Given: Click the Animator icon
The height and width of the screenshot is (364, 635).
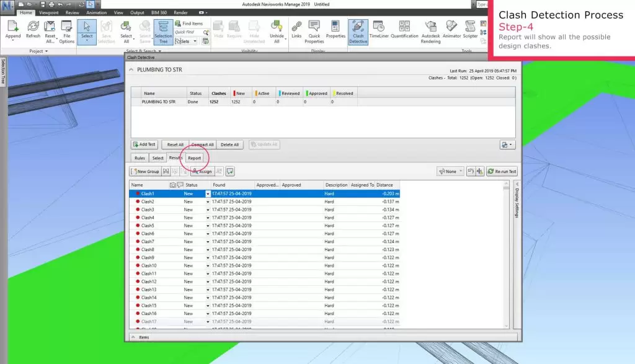Looking at the screenshot, I should 452,31.
